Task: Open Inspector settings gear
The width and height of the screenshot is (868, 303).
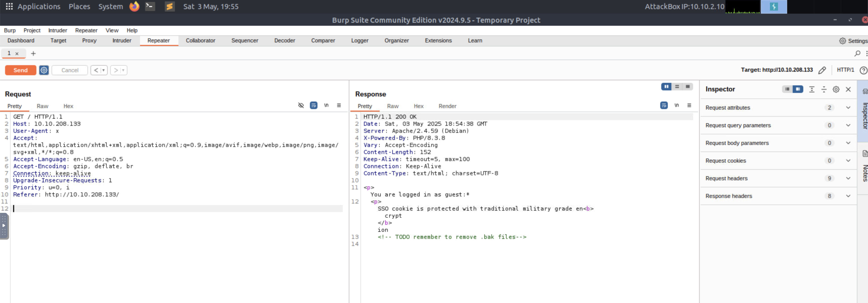Action: [x=836, y=89]
